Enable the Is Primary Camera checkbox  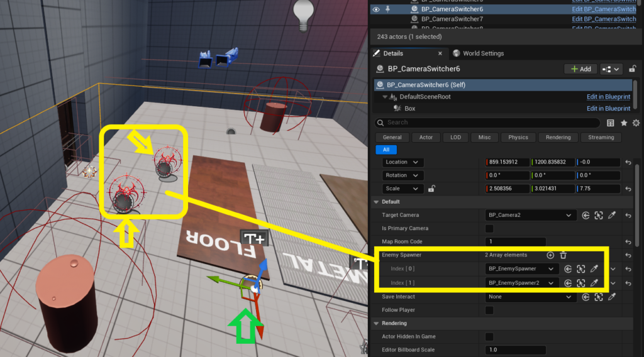tap(489, 229)
